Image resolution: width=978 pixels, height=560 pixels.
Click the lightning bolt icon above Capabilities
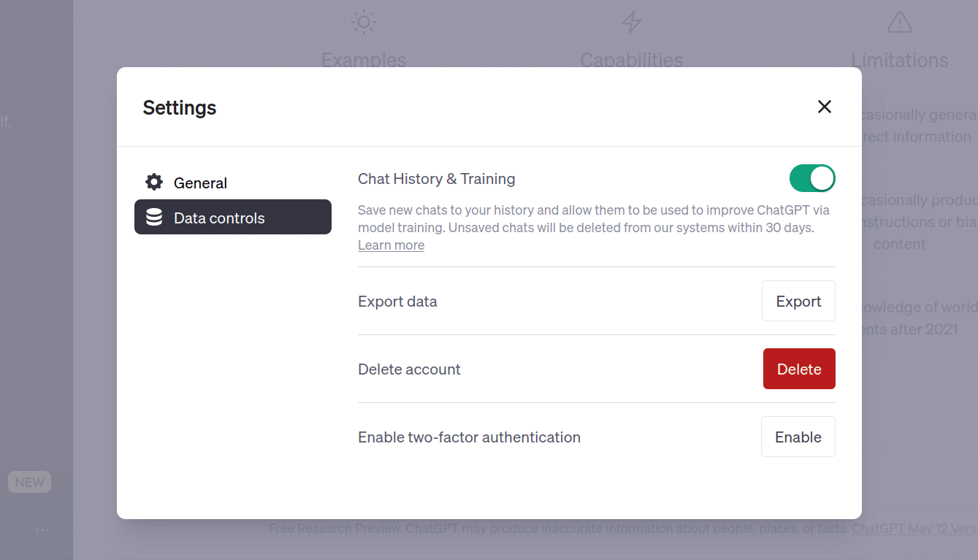click(631, 23)
